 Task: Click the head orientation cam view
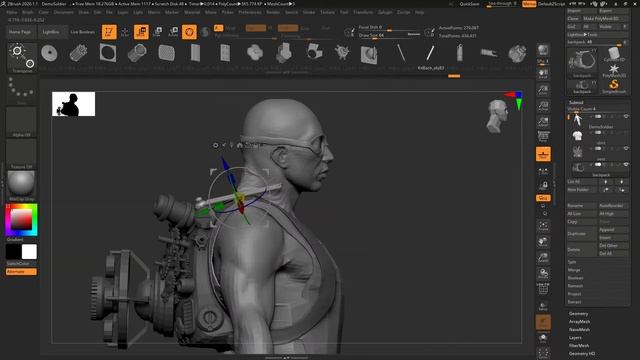click(498, 116)
